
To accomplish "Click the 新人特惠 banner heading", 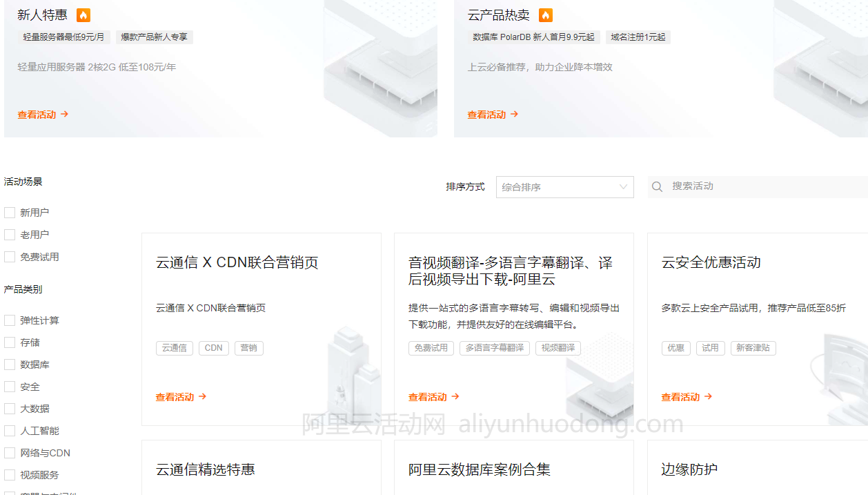I will [x=43, y=15].
